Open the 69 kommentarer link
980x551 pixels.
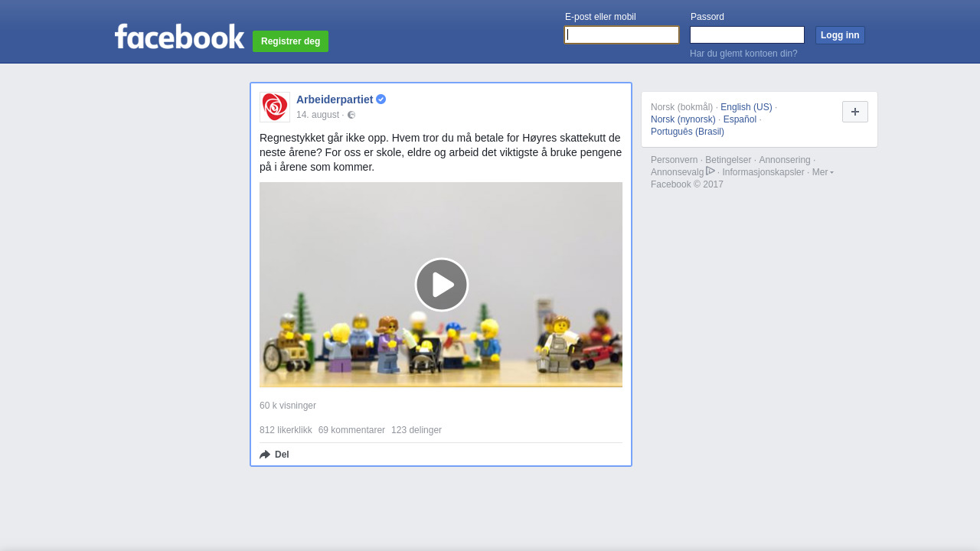pyautogui.click(x=351, y=430)
